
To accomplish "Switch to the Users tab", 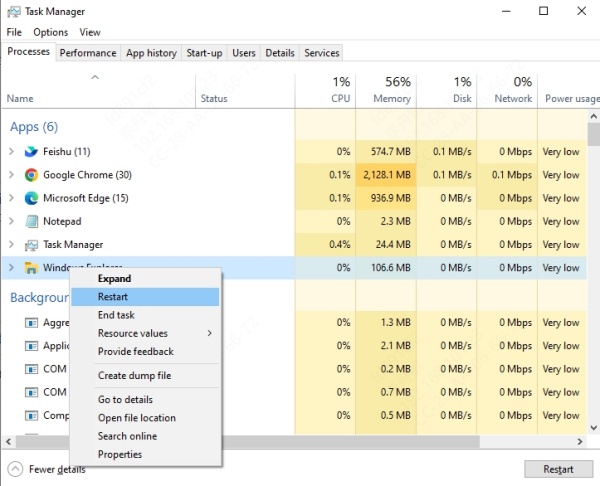I will pos(244,53).
